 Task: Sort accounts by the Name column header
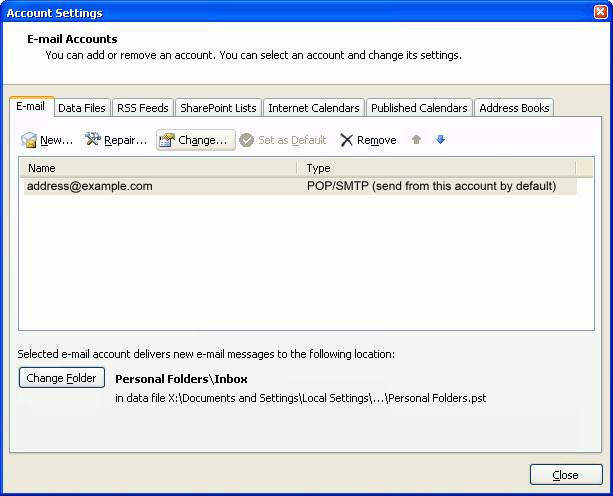(x=157, y=168)
